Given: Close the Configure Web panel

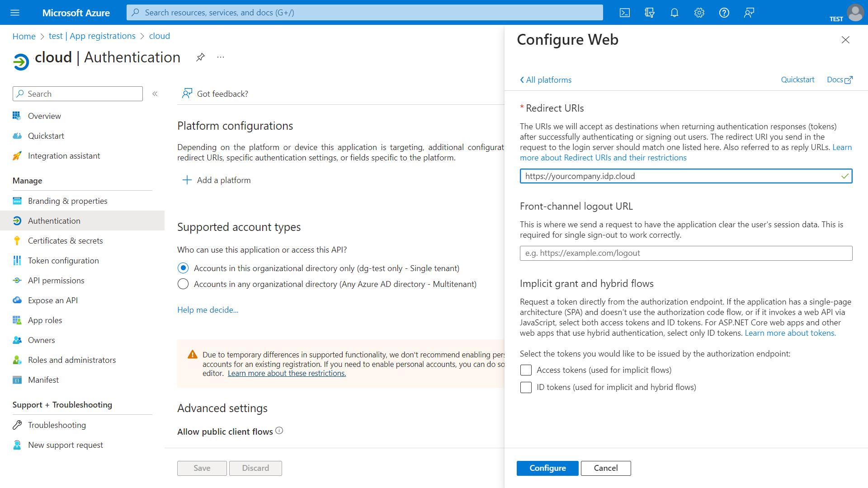Looking at the screenshot, I should [x=845, y=40].
